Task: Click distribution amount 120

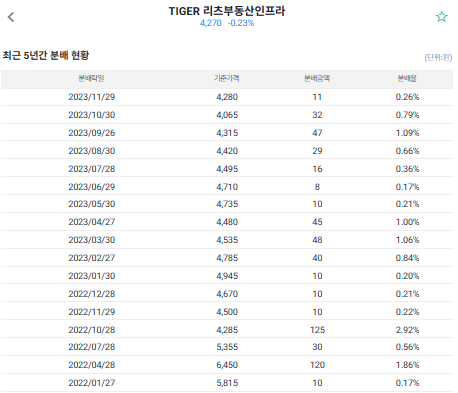Action: click(317, 365)
